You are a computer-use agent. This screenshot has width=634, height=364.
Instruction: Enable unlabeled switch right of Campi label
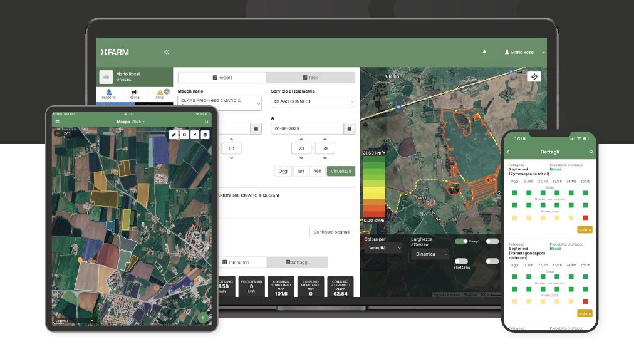pyautogui.click(x=492, y=241)
